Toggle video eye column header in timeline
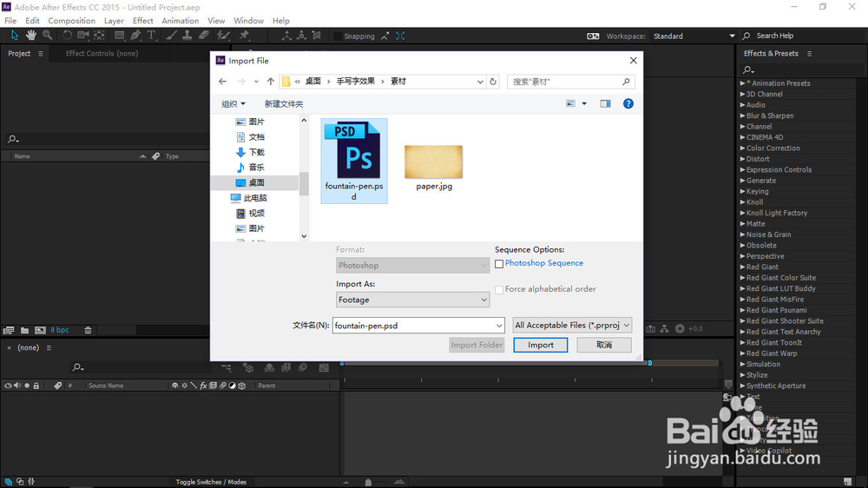 pyautogui.click(x=8, y=386)
